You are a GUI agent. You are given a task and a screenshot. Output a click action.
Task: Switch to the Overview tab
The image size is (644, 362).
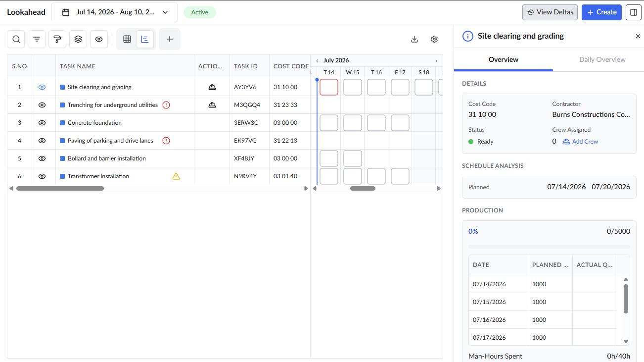pyautogui.click(x=504, y=59)
